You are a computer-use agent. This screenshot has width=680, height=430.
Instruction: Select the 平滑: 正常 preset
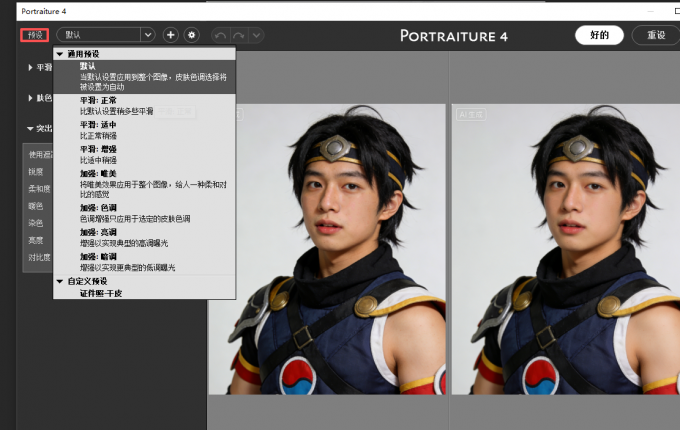(144, 105)
